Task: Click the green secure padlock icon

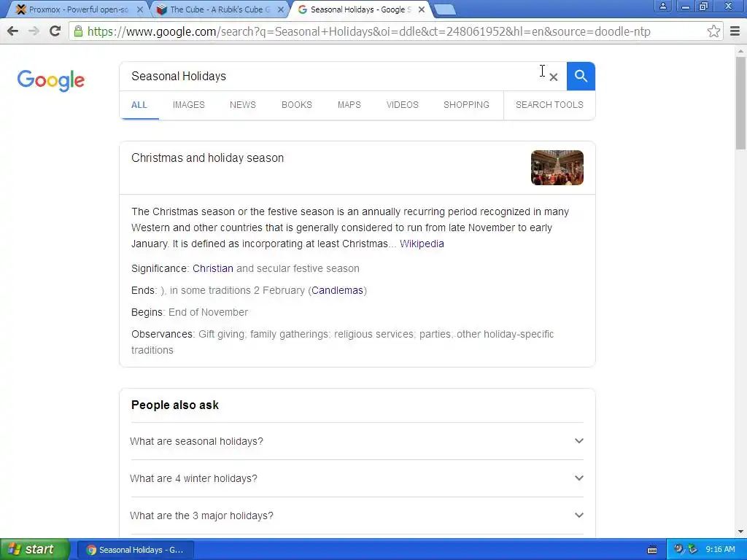Action: click(78, 31)
